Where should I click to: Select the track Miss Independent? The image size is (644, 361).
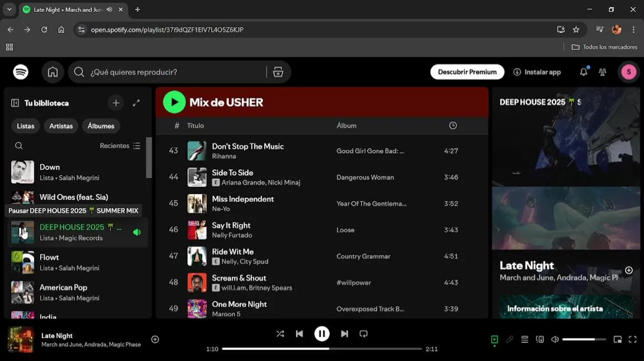pyautogui.click(x=243, y=199)
